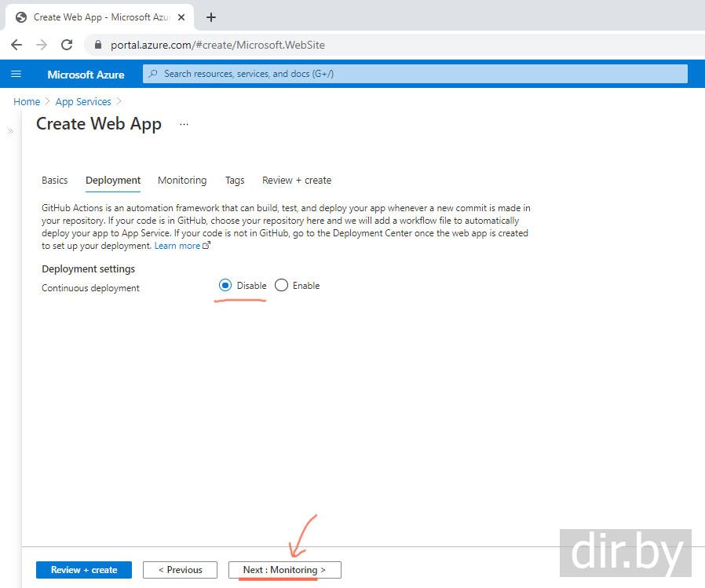Viewport: 705px width, 588px height.
Task: Click the browser forward arrow
Action: (x=42, y=45)
